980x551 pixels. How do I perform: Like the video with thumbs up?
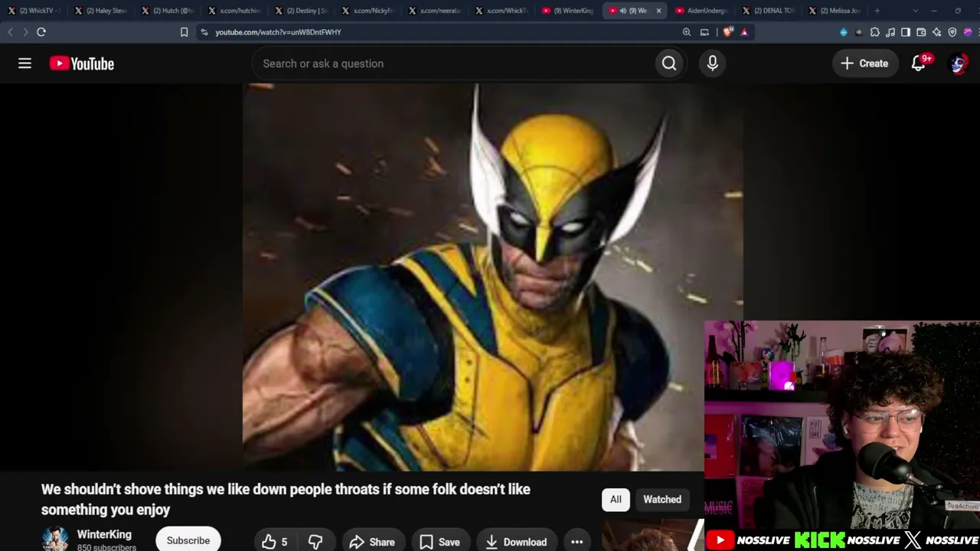click(x=274, y=542)
